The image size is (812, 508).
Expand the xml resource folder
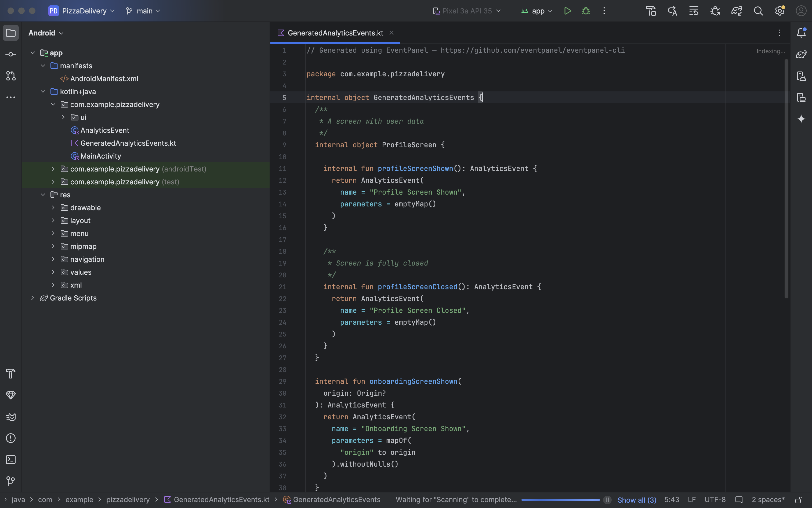53,285
